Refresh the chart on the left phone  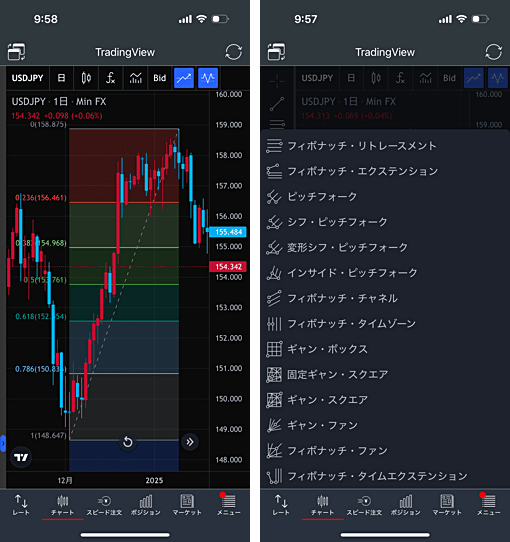[x=234, y=52]
